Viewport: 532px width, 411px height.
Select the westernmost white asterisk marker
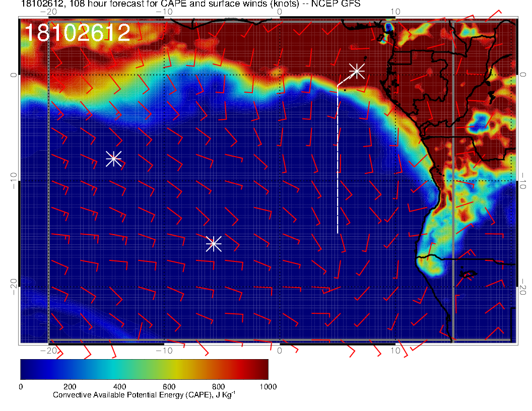click(x=113, y=158)
